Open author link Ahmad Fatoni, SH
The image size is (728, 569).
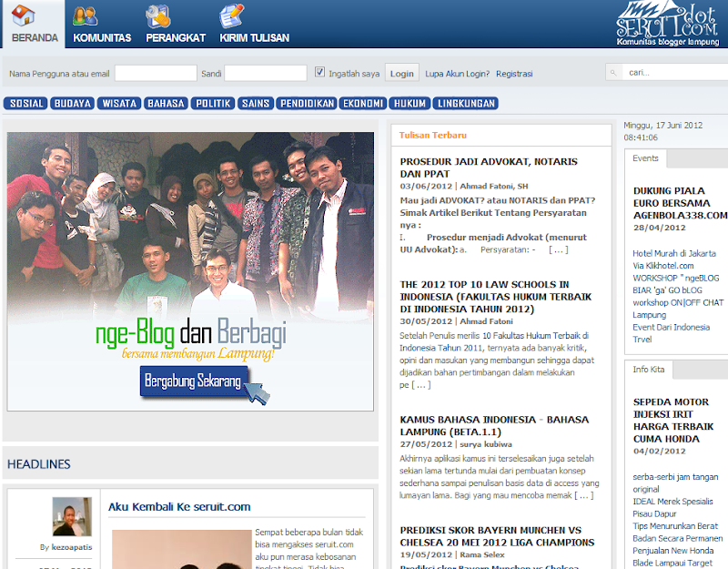click(x=494, y=186)
